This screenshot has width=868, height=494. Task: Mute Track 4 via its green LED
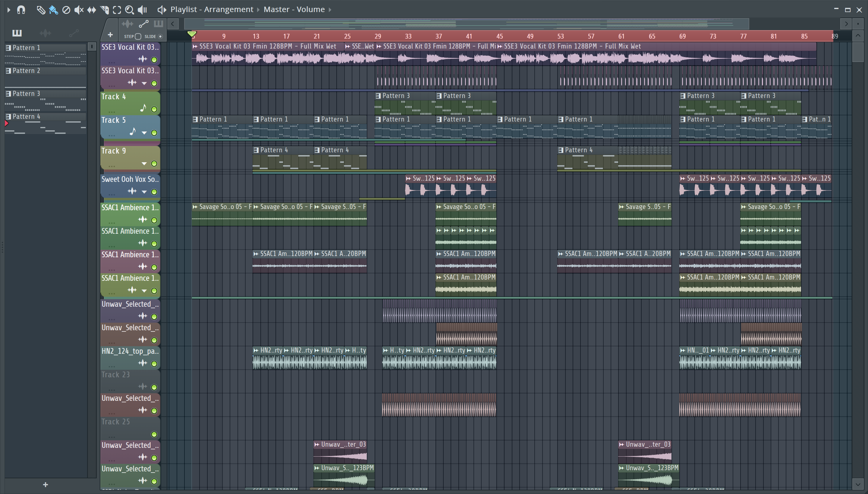[x=154, y=109]
